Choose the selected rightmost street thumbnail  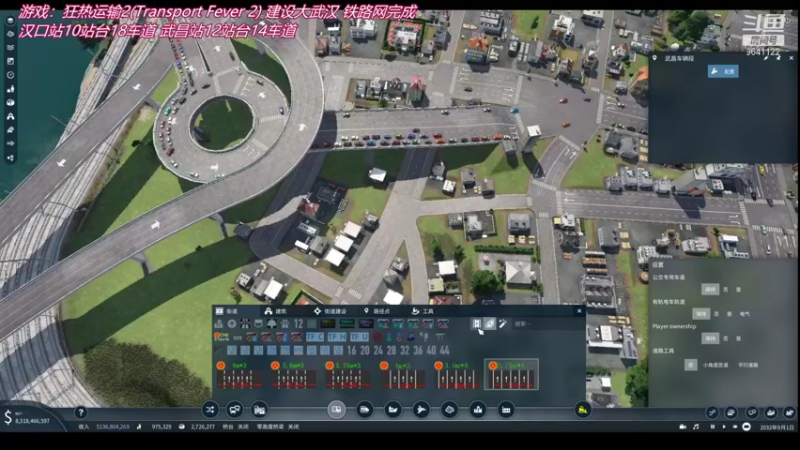click(x=511, y=374)
